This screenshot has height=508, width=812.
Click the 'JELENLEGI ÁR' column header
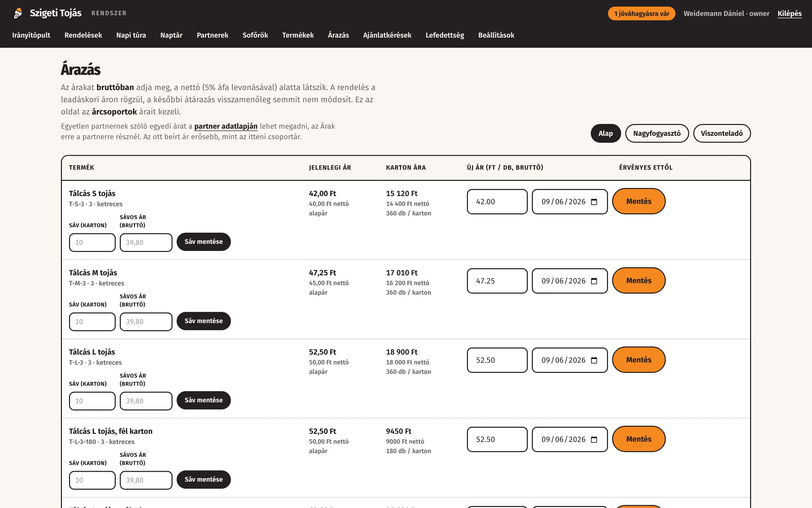coord(330,168)
